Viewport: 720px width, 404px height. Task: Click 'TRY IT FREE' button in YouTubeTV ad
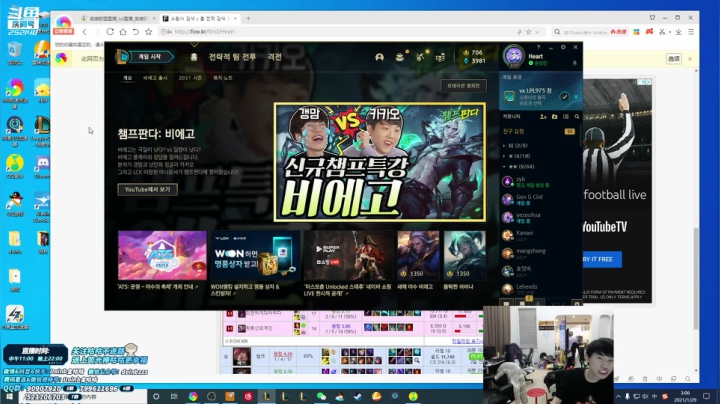coord(601,259)
